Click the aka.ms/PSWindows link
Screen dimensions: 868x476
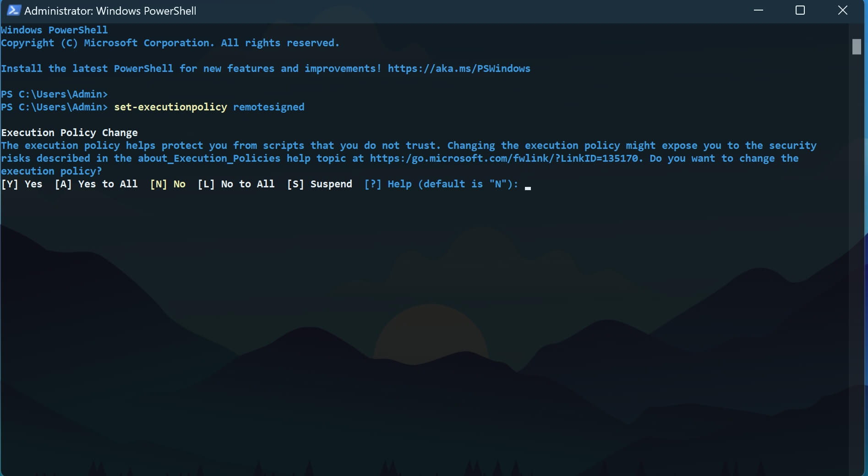point(459,69)
